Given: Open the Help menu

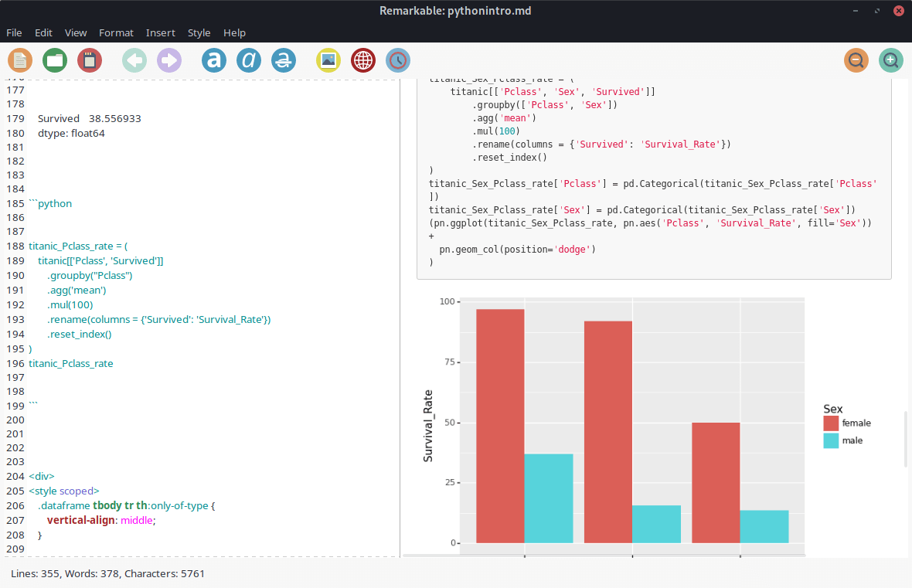Looking at the screenshot, I should point(234,32).
